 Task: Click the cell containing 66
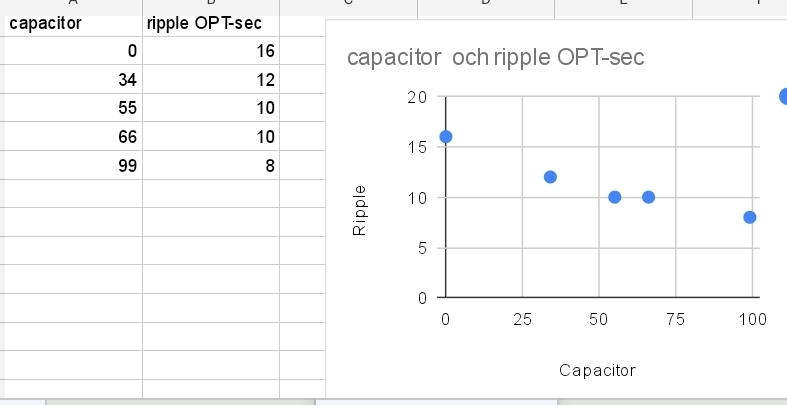tap(73, 137)
